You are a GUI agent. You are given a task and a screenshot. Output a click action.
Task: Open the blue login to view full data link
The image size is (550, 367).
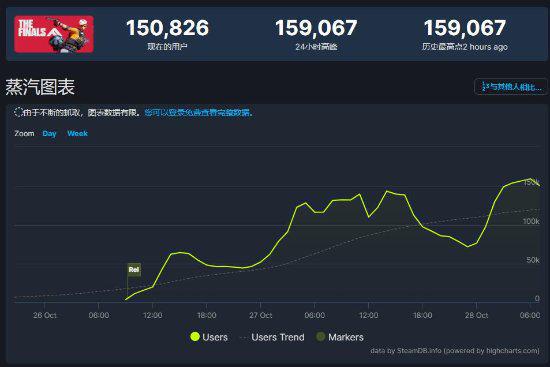[199, 113]
